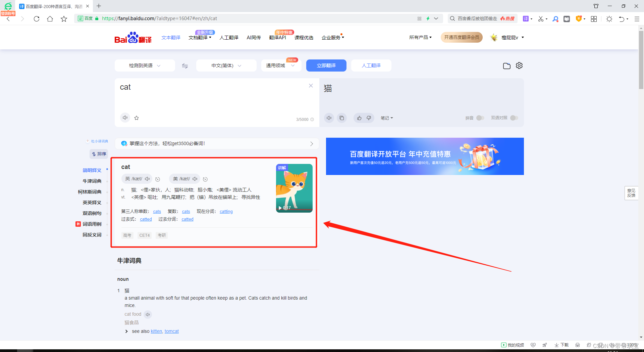Play American pronunciation speaker for cat
This screenshot has height=352, width=644.
coord(195,179)
